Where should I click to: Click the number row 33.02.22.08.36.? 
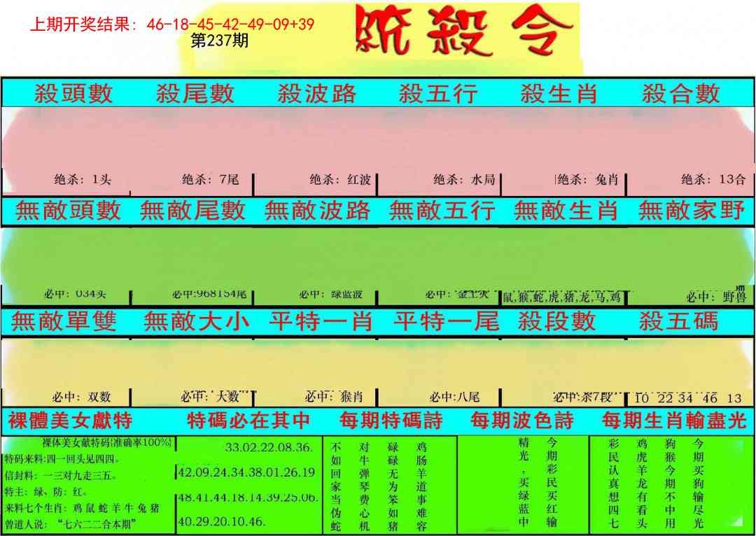tap(269, 447)
